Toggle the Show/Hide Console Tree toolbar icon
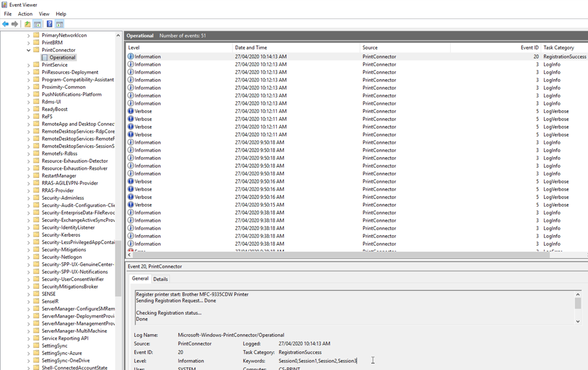 point(37,24)
